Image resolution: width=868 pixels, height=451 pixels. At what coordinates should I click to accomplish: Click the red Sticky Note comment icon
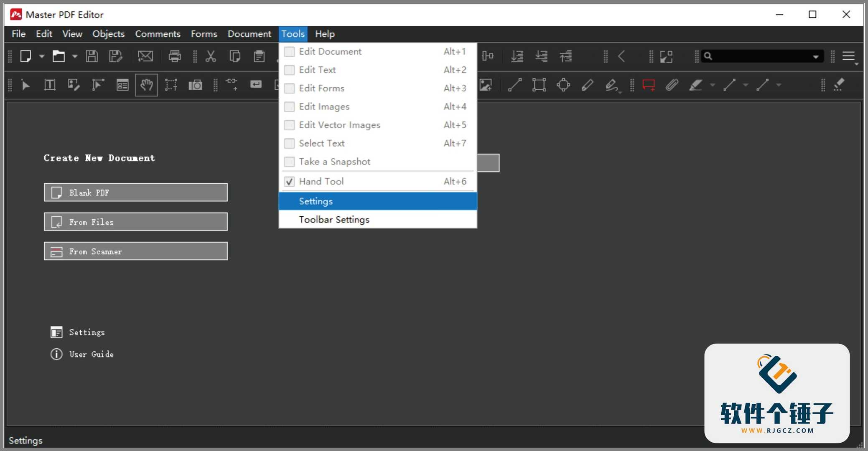click(x=649, y=85)
